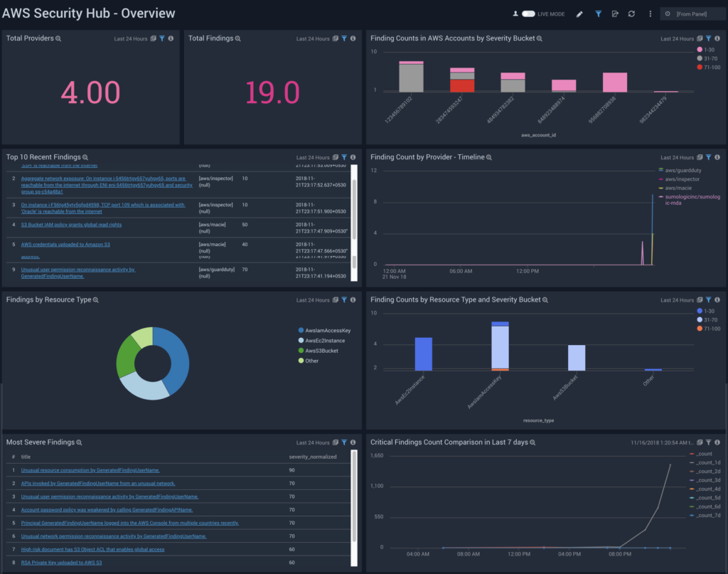Toggle aws/macie series in Provider Timeline legend
The image size is (728, 574).
click(x=675, y=188)
